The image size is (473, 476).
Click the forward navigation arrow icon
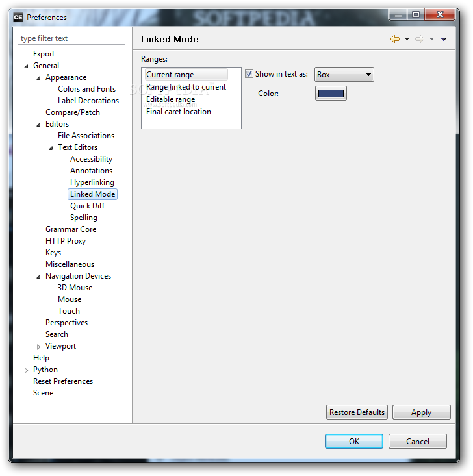pos(420,39)
